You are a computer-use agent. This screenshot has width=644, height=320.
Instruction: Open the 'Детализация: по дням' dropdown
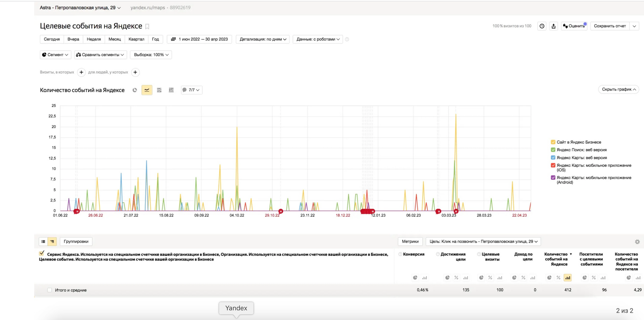point(263,39)
